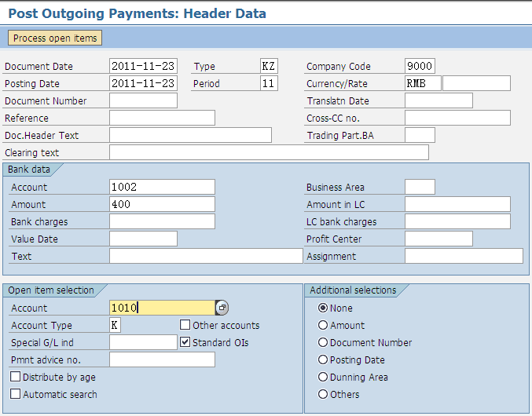Click the Bank data group header
532x416 pixels.
tap(29, 170)
